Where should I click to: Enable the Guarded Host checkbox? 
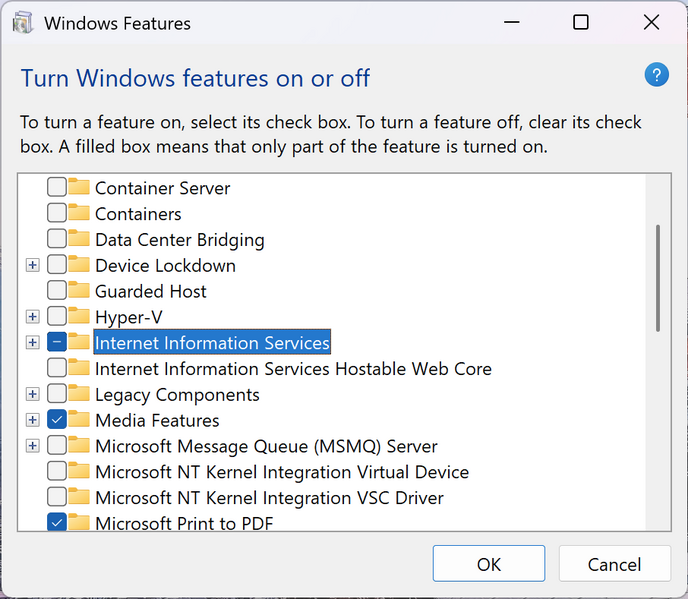[57, 291]
